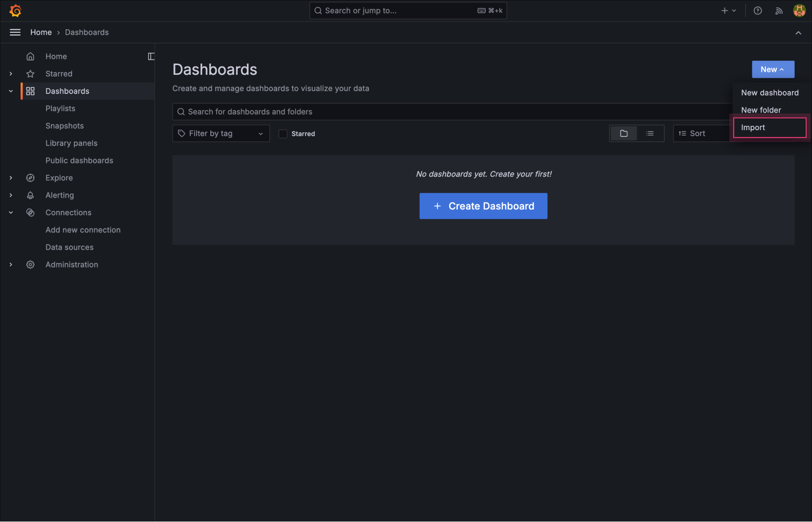Open Snapshots in sidebar

[65, 126]
